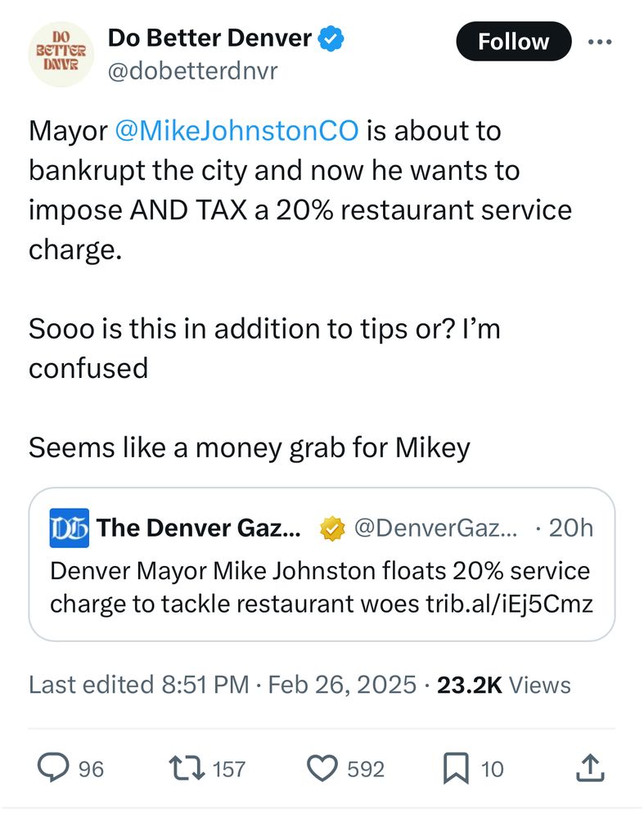The width and height of the screenshot is (644, 818).
Task: Click the @DenverGaz... handle in quote
Action: [x=436, y=528]
